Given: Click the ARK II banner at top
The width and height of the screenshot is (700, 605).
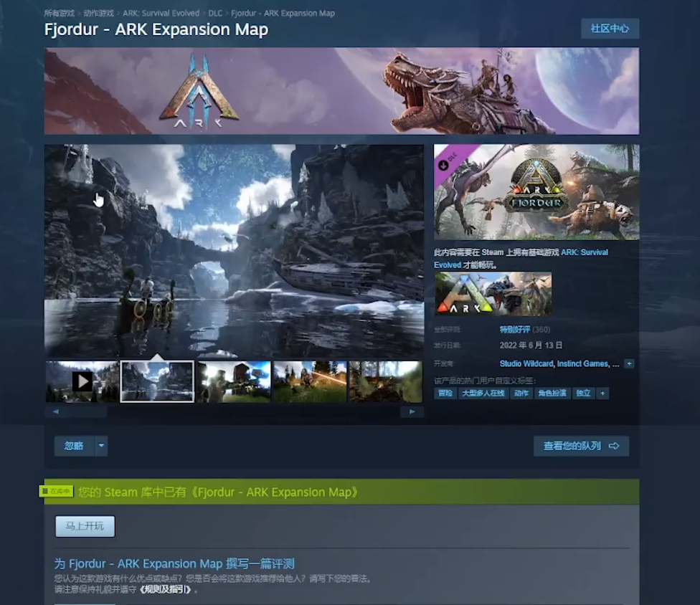Looking at the screenshot, I should (341, 91).
